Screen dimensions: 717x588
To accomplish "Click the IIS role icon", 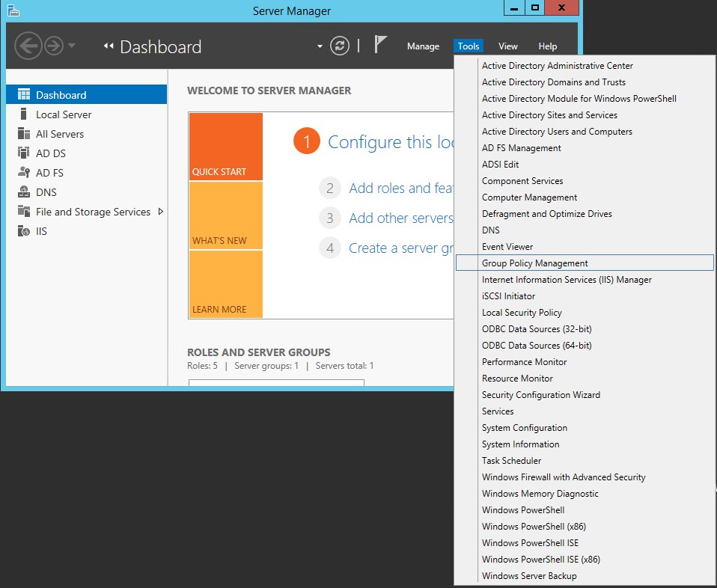I will coord(24,231).
